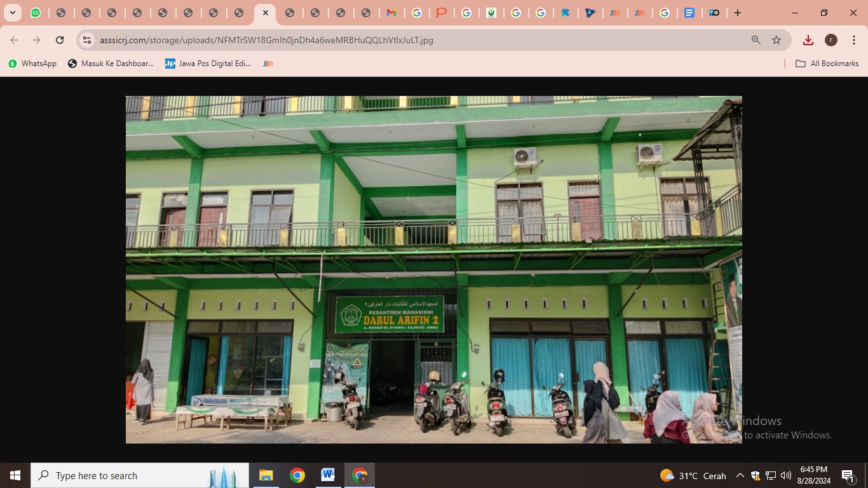868x488 pixels.
Task: Open the All Bookmarks folder
Action: click(827, 64)
